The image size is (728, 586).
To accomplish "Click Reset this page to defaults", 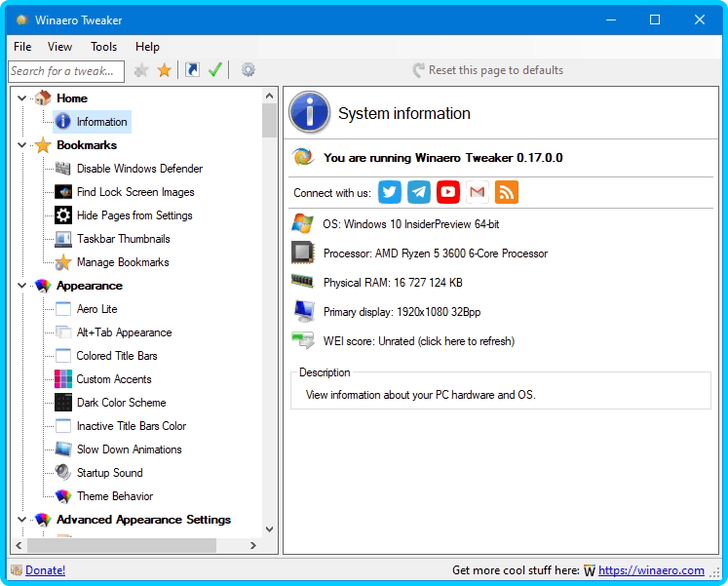I will tap(495, 70).
